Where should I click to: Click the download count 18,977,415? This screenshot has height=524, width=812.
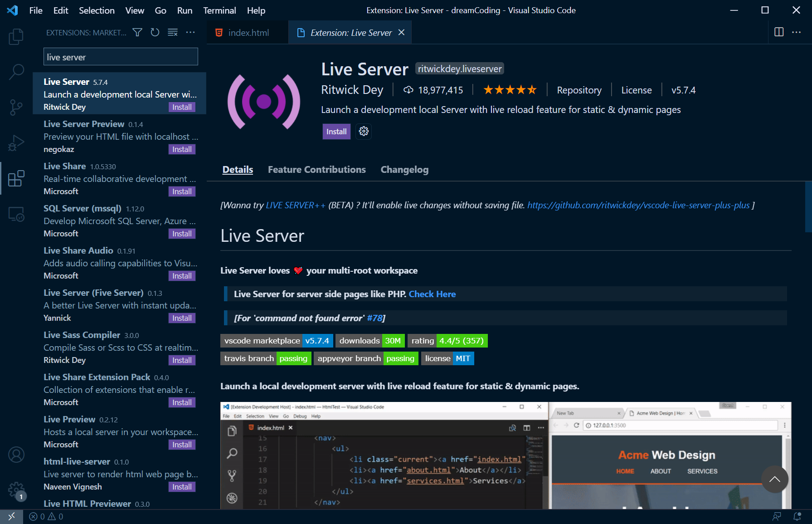click(x=433, y=90)
